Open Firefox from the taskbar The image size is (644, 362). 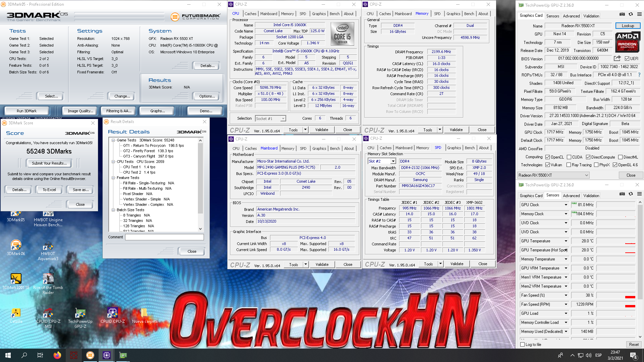click(57, 355)
